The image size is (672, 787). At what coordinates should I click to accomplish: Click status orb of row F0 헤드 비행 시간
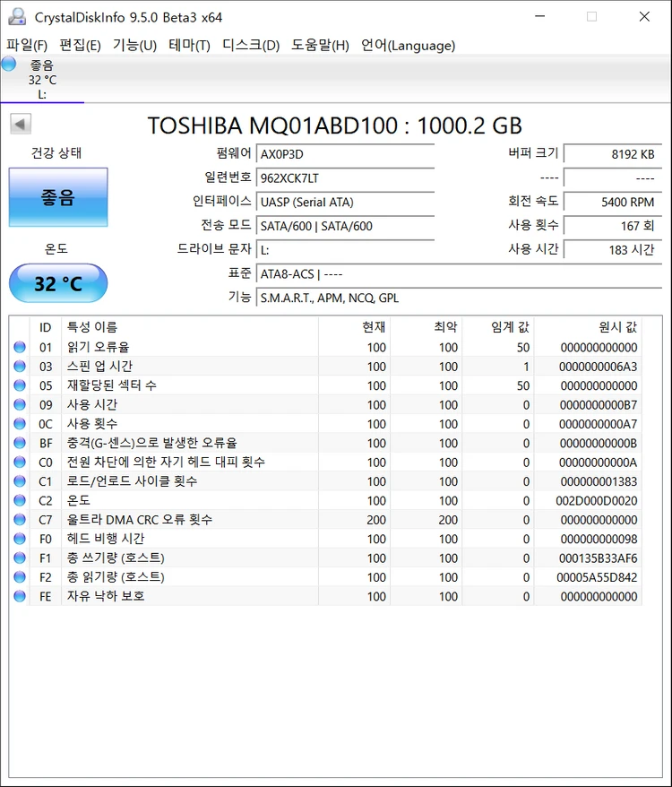20,539
